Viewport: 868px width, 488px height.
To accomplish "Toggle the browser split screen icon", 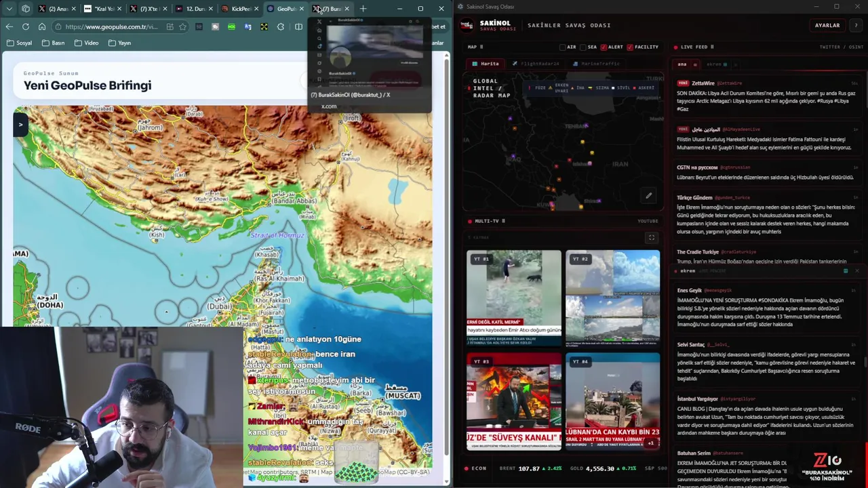I will tap(298, 26).
